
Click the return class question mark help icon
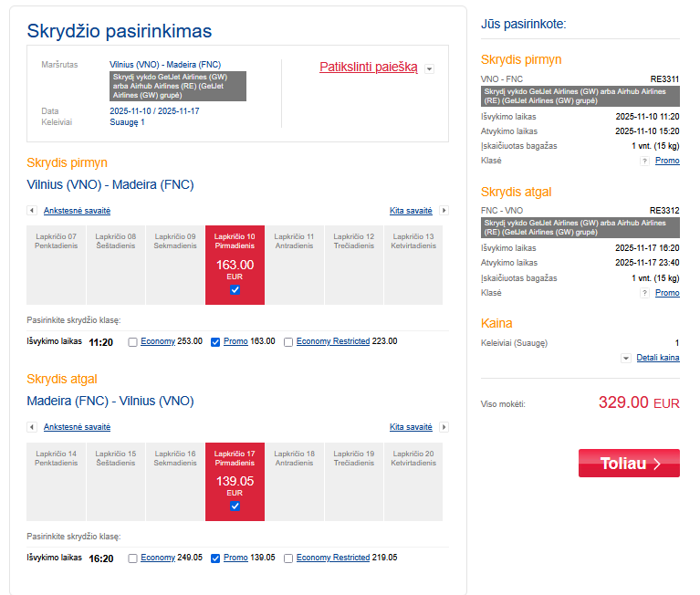pyautogui.click(x=644, y=293)
